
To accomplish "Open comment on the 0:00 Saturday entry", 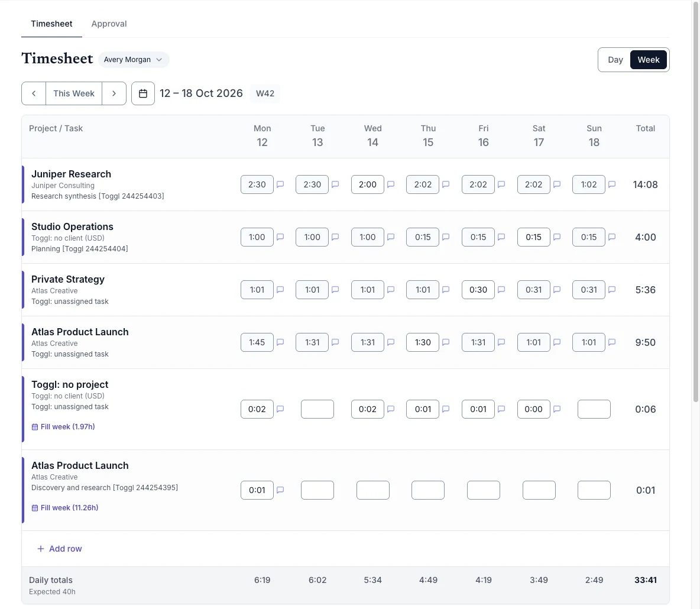I will click(x=557, y=409).
